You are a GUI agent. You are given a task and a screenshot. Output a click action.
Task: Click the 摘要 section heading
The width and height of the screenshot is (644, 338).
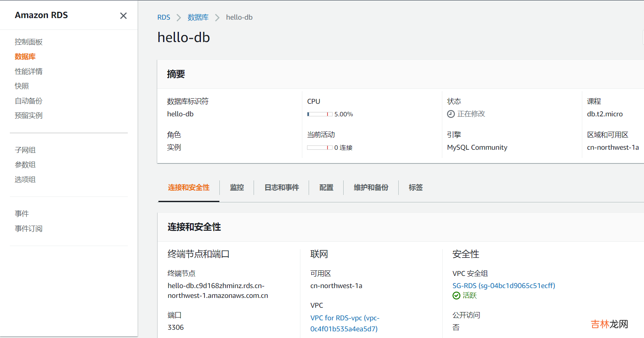(176, 74)
